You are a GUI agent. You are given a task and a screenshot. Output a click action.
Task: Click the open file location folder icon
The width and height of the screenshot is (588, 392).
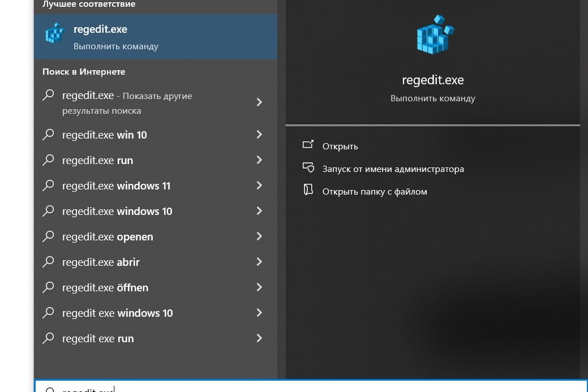pyautogui.click(x=308, y=190)
